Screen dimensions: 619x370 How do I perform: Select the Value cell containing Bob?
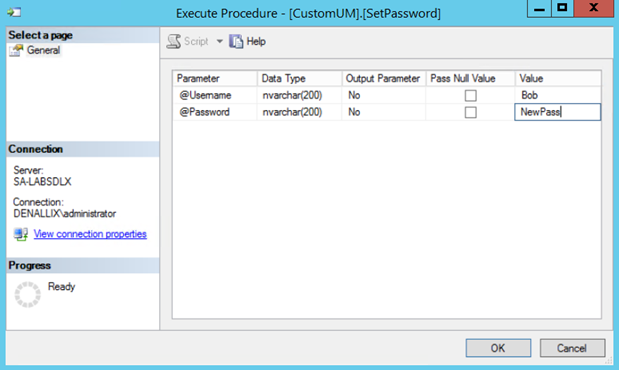pos(558,95)
